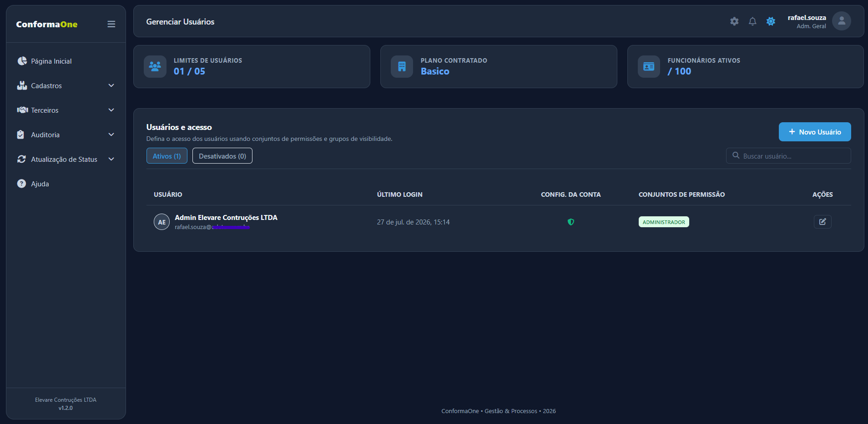Switch to the Ativos (1) tab
The image size is (868, 424).
click(x=167, y=156)
